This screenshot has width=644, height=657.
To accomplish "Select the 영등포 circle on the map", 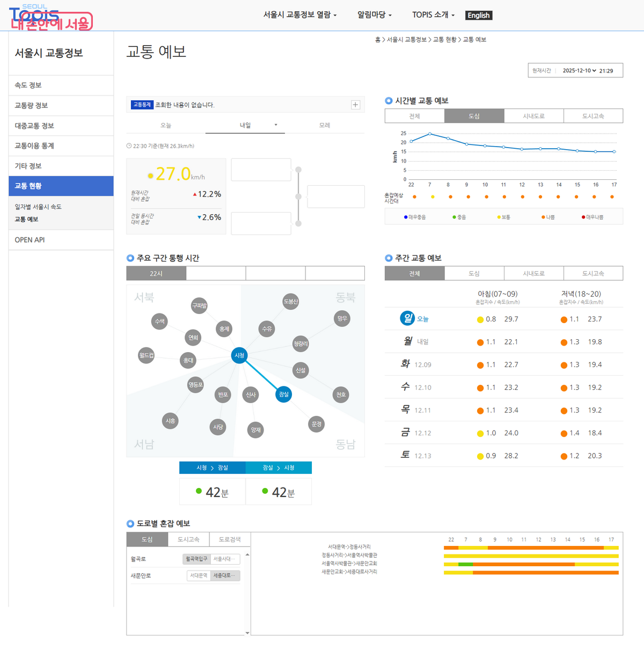I will tap(195, 385).
